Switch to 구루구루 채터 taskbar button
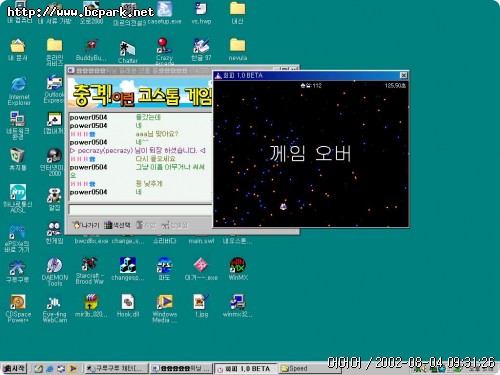500x375 pixels. coord(116,369)
